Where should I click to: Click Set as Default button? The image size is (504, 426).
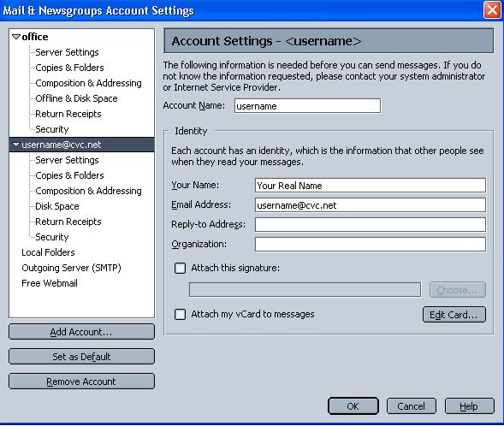(81, 357)
